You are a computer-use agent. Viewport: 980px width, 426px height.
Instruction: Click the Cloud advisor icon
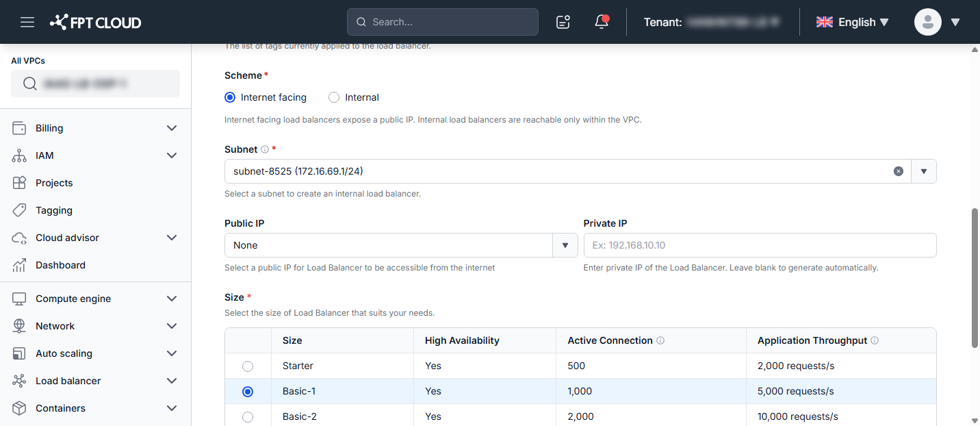19,238
